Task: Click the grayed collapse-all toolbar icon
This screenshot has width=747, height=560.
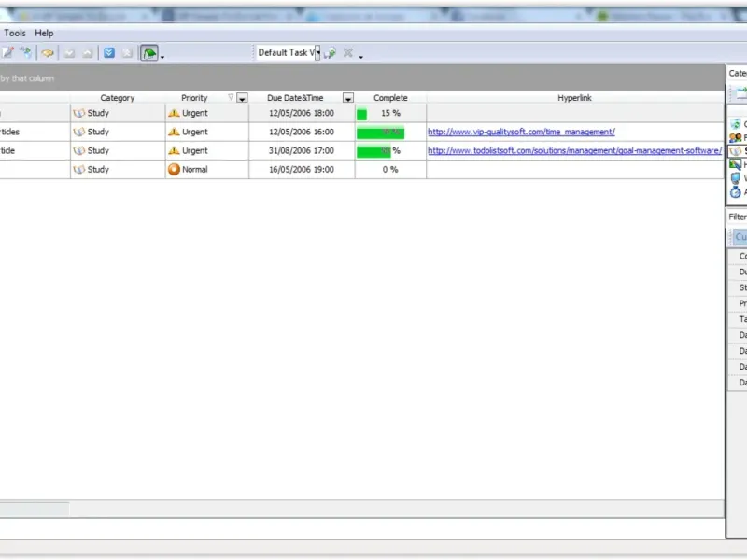Action: tap(127, 53)
